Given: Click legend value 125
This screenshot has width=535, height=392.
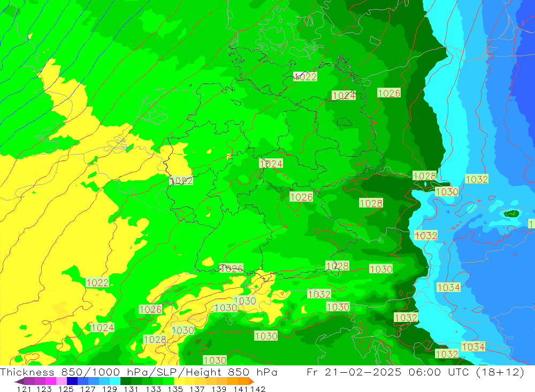Looking at the screenshot, I should point(66,389).
